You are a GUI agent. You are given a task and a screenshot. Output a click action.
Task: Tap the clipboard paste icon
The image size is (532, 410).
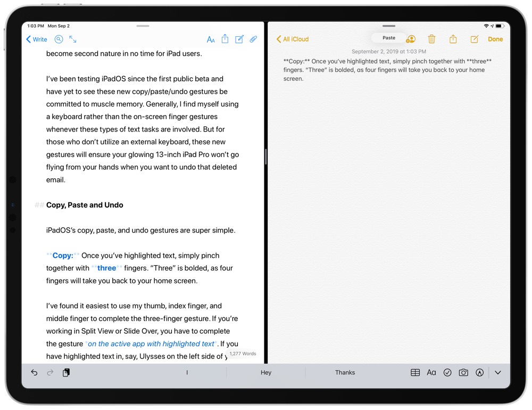[x=66, y=373]
